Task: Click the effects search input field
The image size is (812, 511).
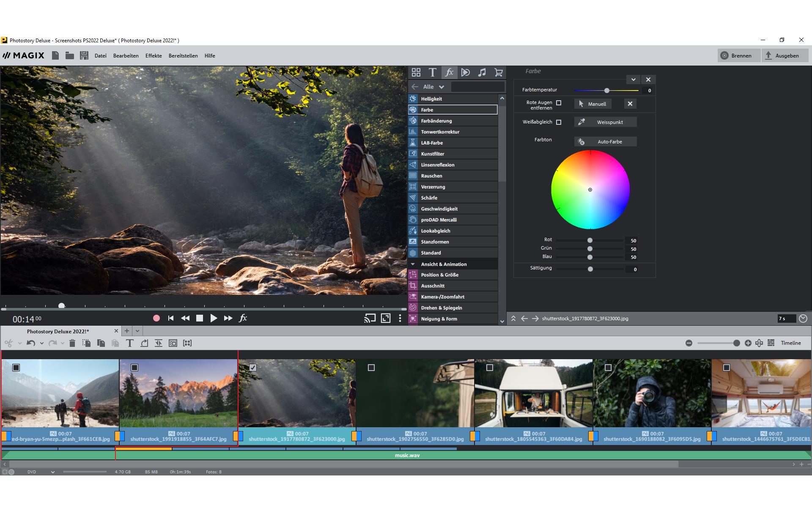Action: click(x=478, y=87)
